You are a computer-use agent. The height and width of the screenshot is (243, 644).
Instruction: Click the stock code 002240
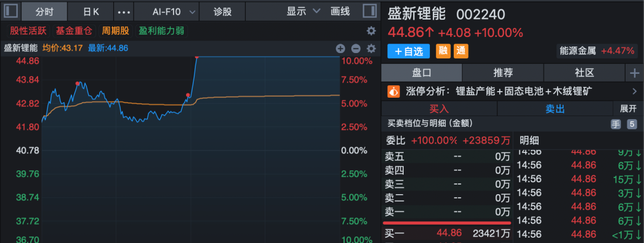click(481, 14)
